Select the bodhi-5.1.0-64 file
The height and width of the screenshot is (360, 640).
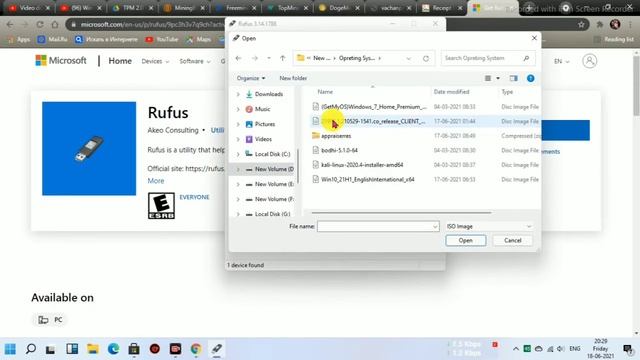click(339, 150)
